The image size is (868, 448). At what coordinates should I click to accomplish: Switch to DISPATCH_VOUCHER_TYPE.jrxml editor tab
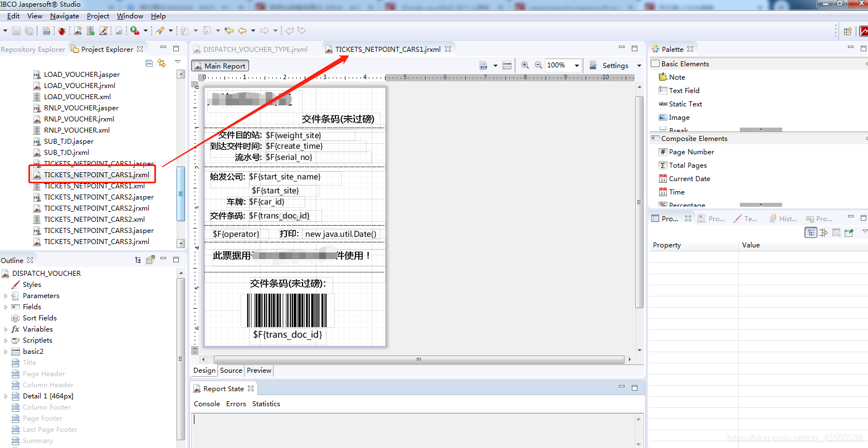250,49
